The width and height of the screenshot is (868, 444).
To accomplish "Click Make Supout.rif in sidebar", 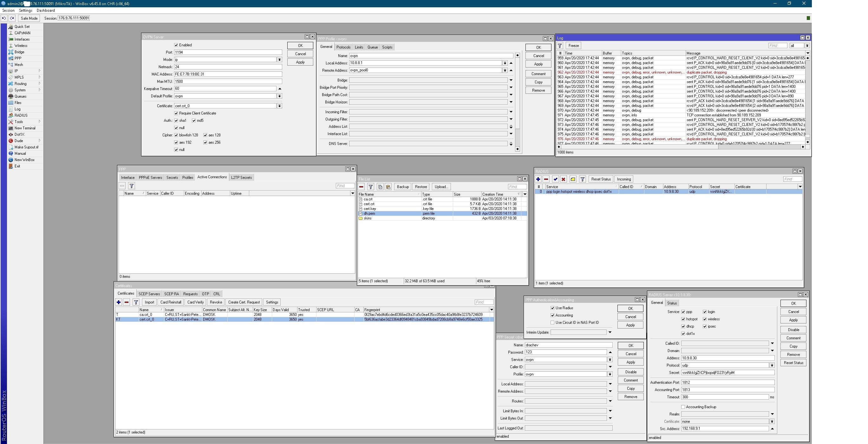I will (x=26, y=147).
